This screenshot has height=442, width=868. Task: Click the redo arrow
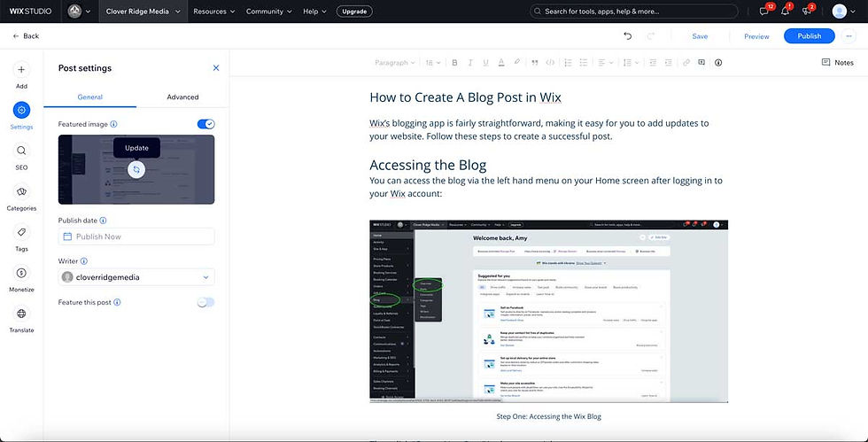tap(651, 36)
